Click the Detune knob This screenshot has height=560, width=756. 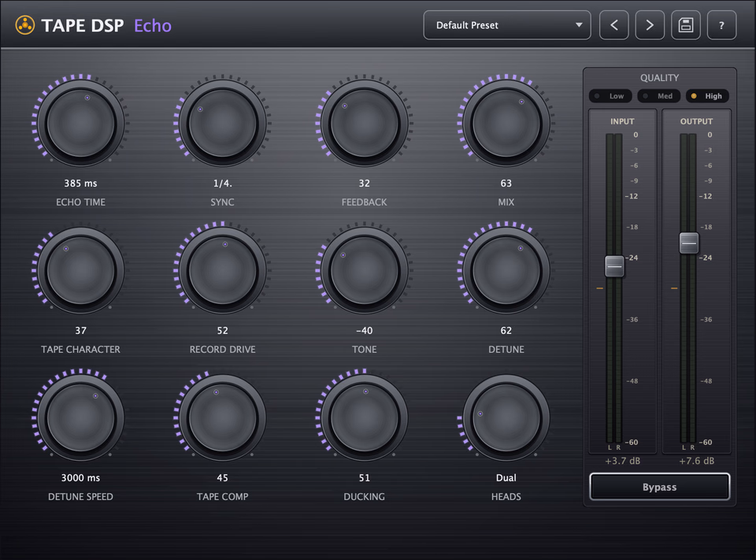pyautogui.click(x=506, y=271)
